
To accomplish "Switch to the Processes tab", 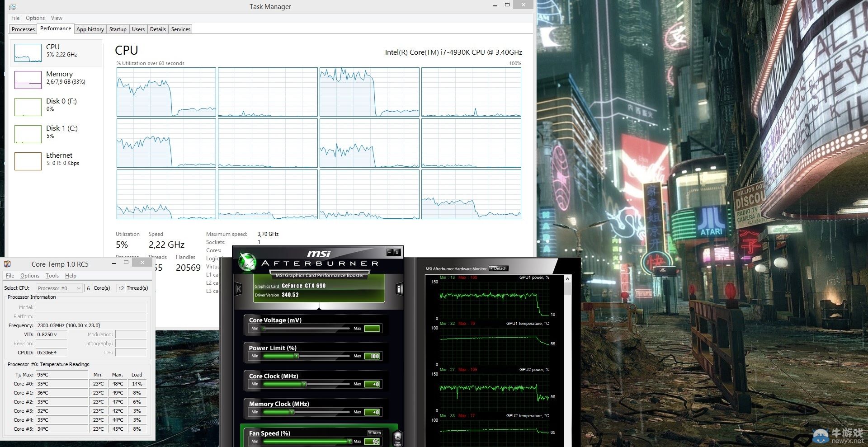I will pyautogui.click(x=23, y=29).
